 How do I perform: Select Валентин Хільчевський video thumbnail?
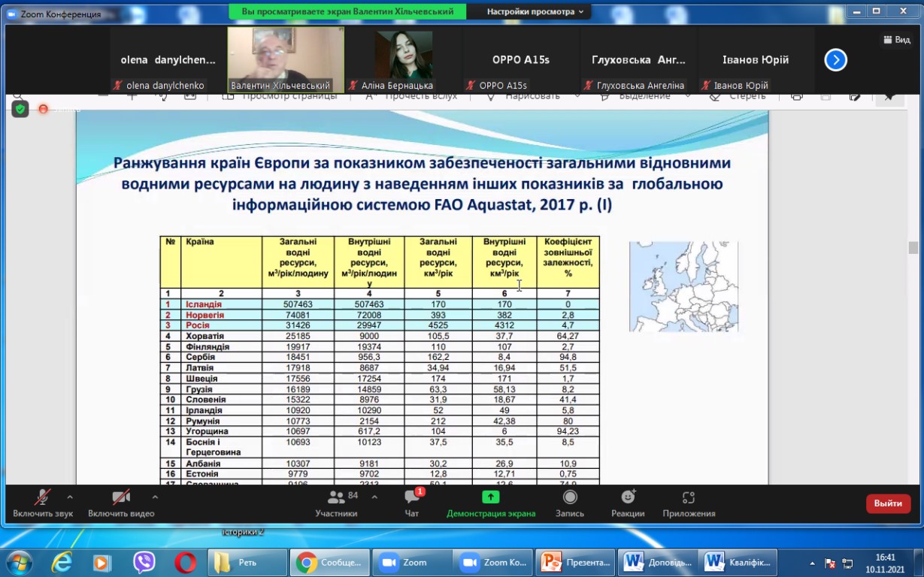click(x=286, y=60)
